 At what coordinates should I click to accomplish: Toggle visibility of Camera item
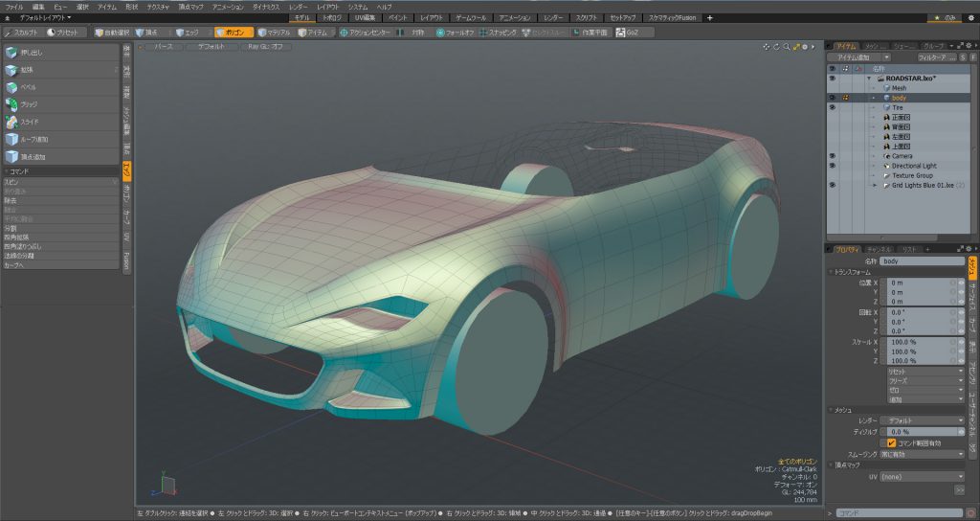click(x=832, y=156)
